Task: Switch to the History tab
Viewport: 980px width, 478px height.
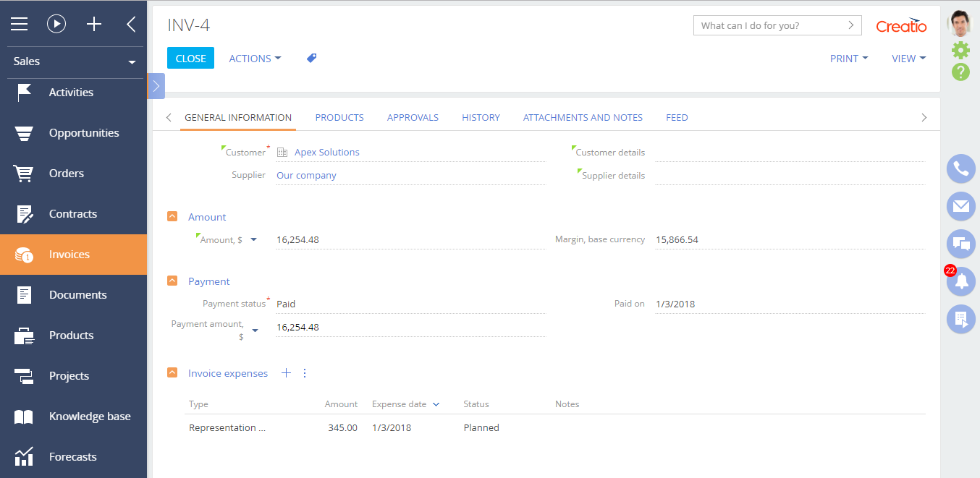Action: [x=481, y=117]
